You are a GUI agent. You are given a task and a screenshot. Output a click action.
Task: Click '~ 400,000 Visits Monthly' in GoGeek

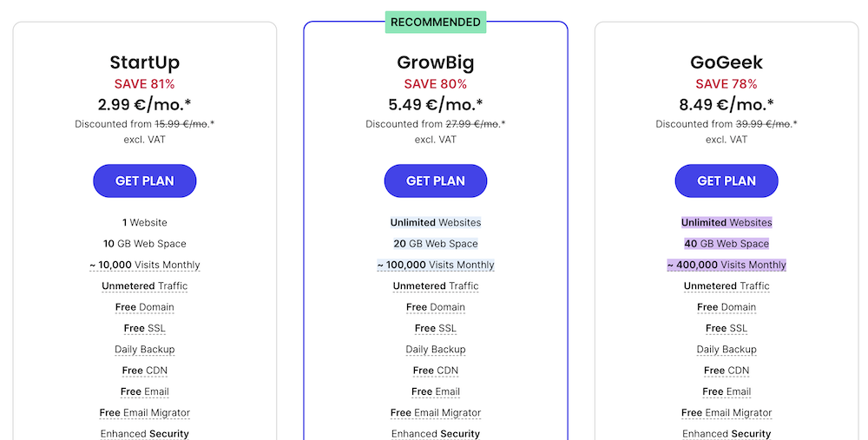[727, 265]
